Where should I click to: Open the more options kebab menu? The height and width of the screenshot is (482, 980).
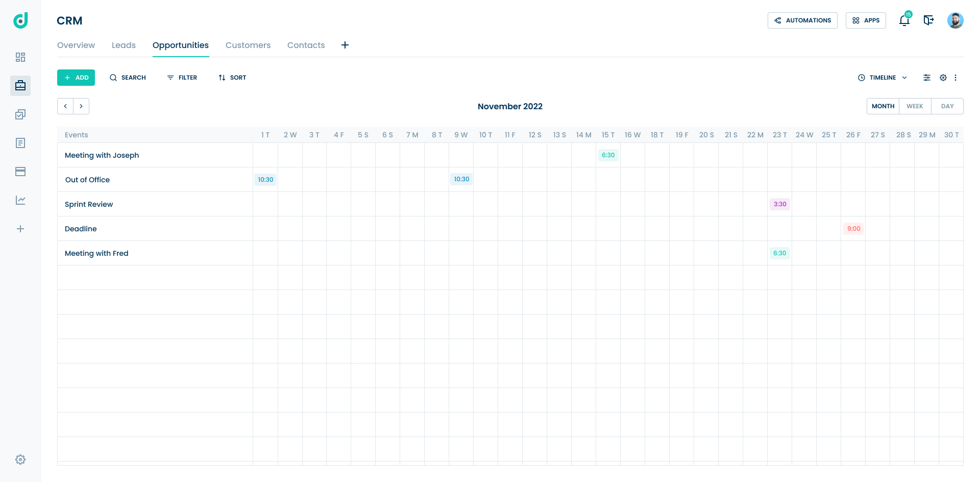955,78
